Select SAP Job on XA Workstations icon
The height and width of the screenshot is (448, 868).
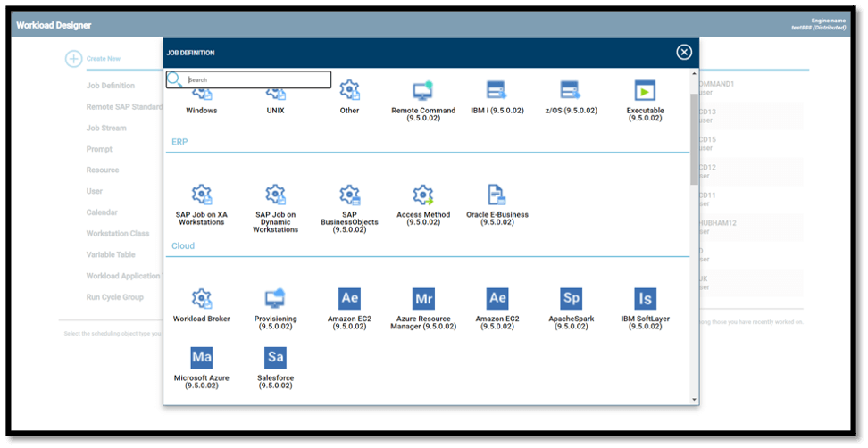pyautogui.click(x=202, y=195)
